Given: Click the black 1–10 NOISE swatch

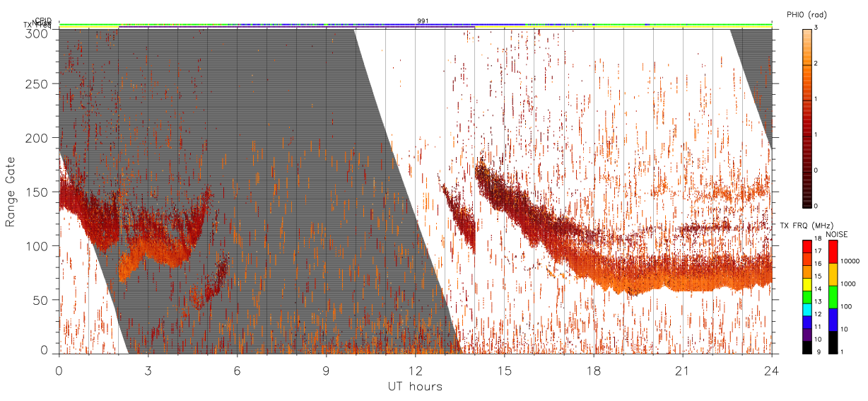Looking at the screenshot, I should pos(833,341).
